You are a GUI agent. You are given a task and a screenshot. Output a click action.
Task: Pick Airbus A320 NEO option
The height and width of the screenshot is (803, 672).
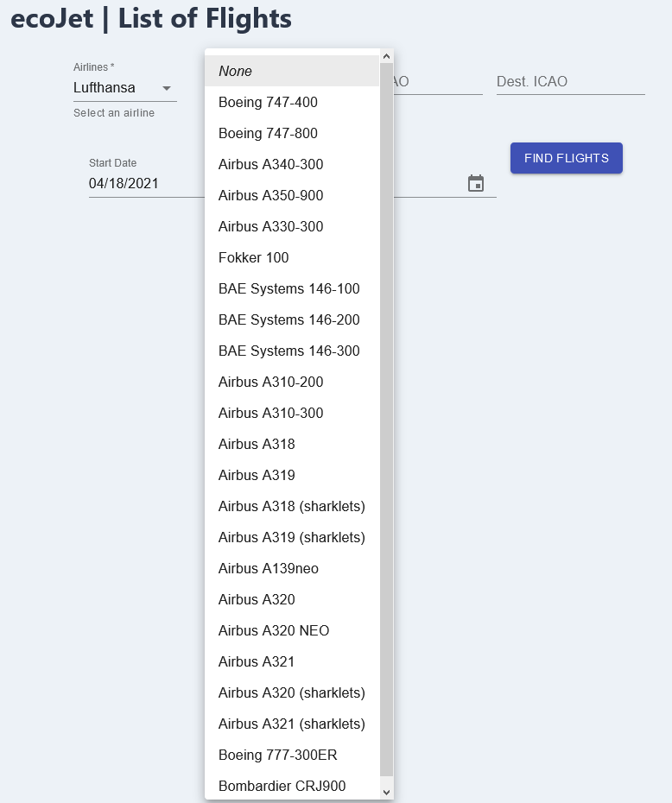[x=292, y=630]
